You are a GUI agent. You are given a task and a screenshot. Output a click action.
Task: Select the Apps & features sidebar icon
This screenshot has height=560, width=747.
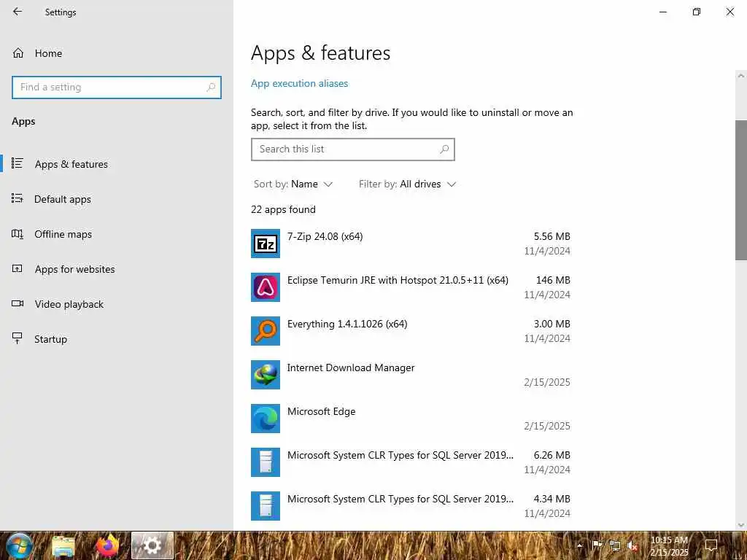[x=18, y=164]
